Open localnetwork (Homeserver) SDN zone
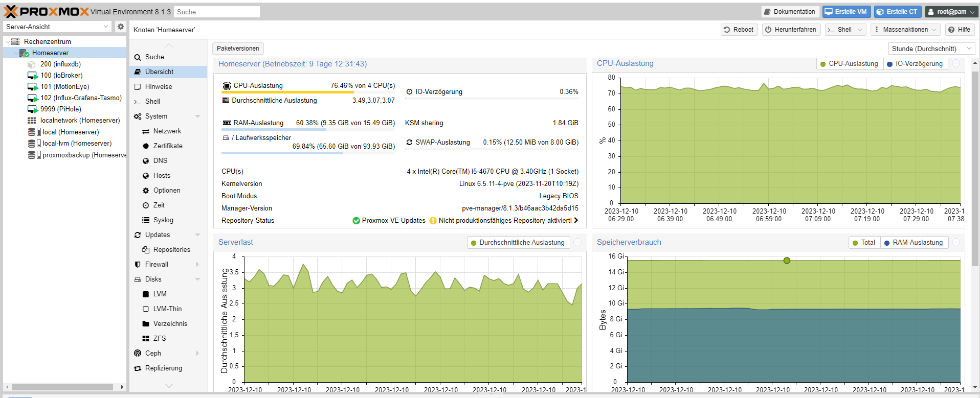This screenshot has width=980, height=398. click(80, 120)
